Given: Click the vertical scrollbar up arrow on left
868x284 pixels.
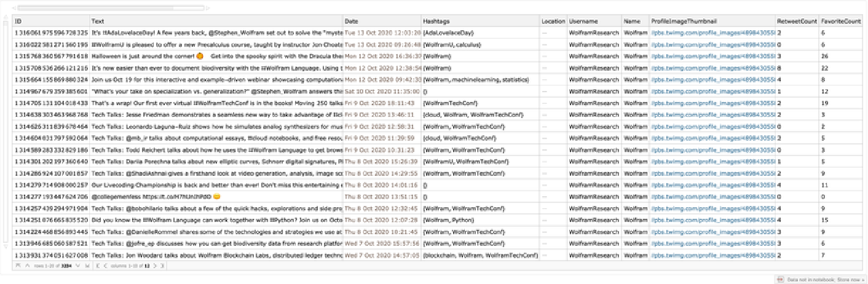Looking at the screenshot, I should pos(6,17).
